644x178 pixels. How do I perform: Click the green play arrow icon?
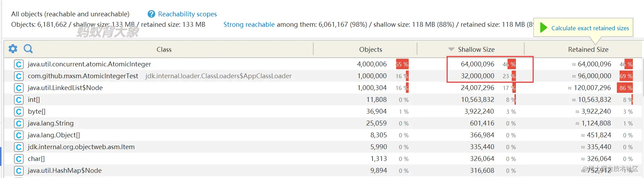coord(543,27)
